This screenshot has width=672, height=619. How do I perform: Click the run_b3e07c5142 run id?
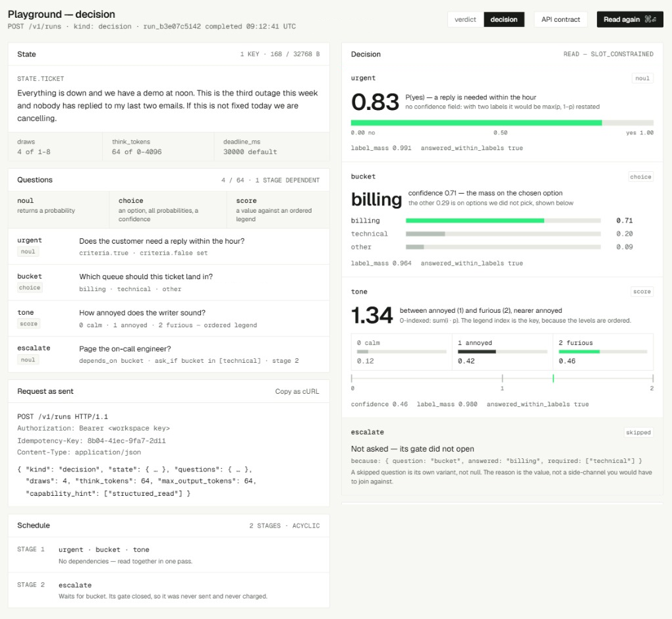tap(172, 26)
